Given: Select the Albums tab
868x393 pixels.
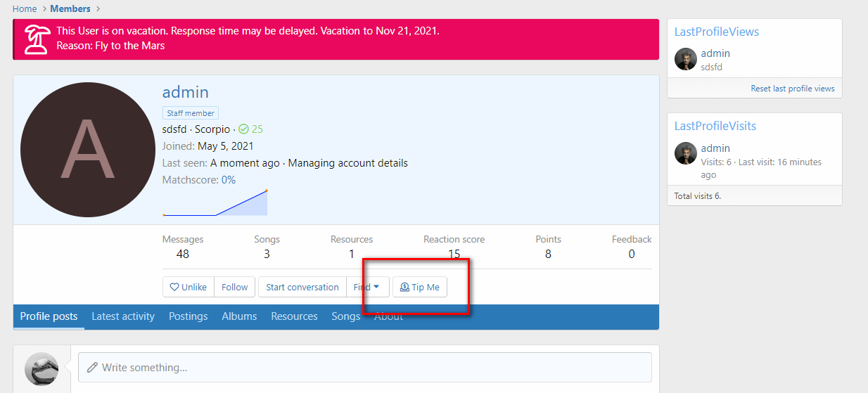Looking at the screenshot, I should [239, 316].
